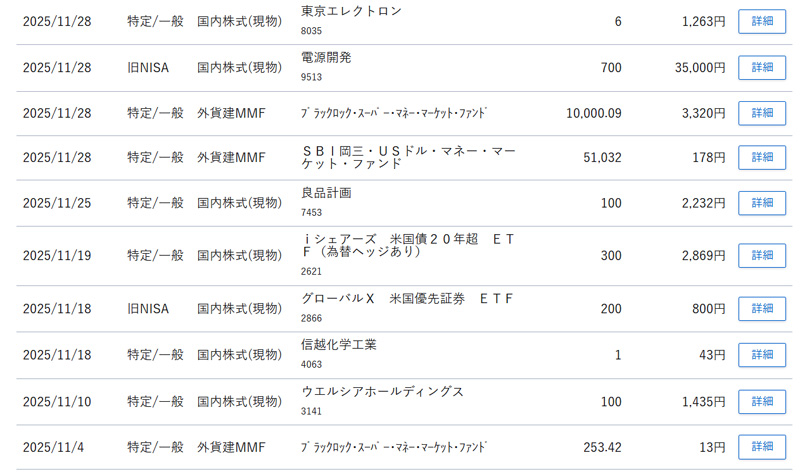Click the 良品計画 stock name
The height and width of the screenshot is (474, 800).
pyautogui.click(x=326, y=193)
